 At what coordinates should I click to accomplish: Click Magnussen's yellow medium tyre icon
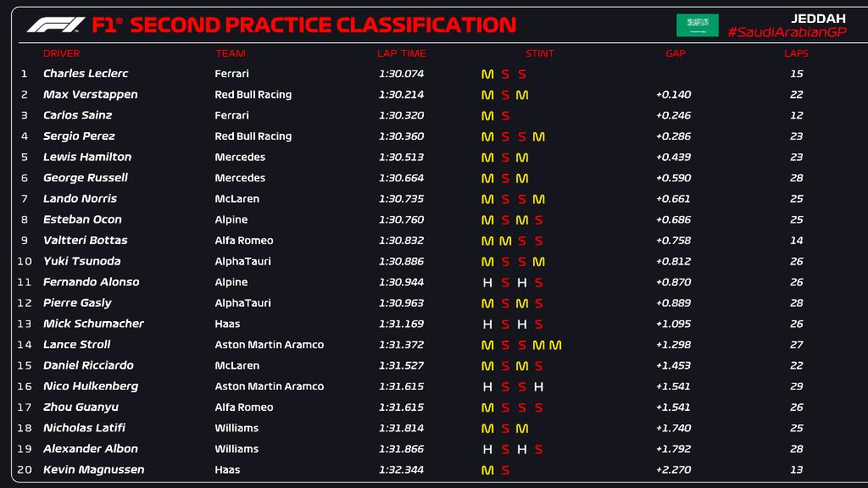coord(487,470)
